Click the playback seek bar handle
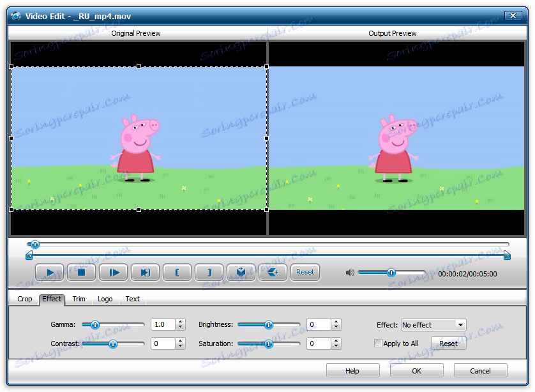The image size is (535, 392). click(35, 245)
